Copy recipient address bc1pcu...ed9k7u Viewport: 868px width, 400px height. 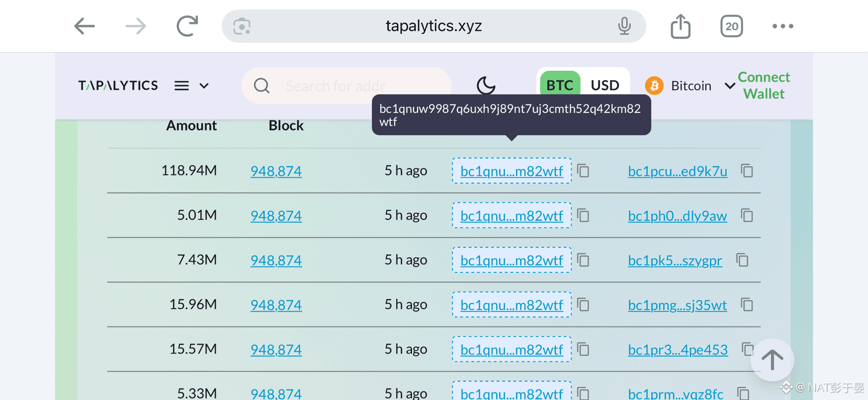[747, 171]
